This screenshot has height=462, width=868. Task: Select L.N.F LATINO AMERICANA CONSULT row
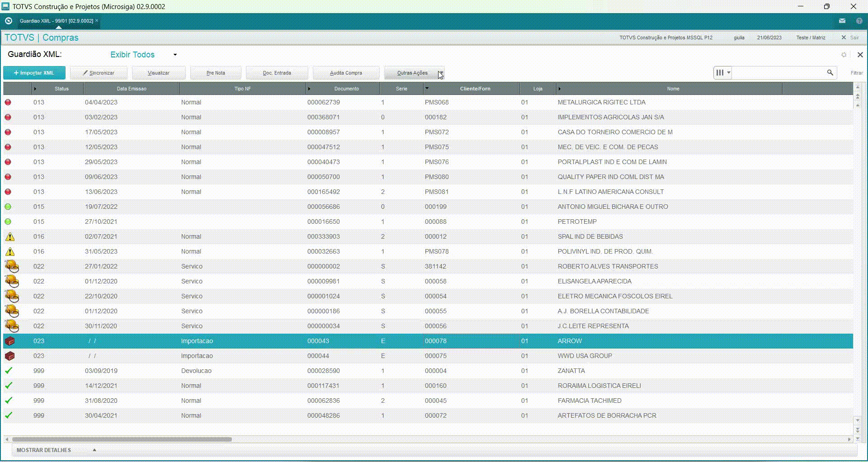point(428,192)
